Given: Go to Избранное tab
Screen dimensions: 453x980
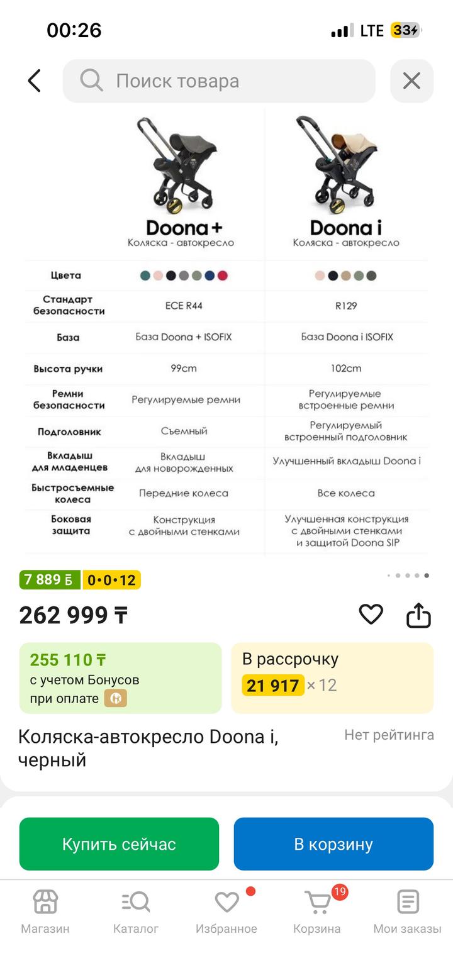Looking at the screenshot, I should tap(226, 911).
